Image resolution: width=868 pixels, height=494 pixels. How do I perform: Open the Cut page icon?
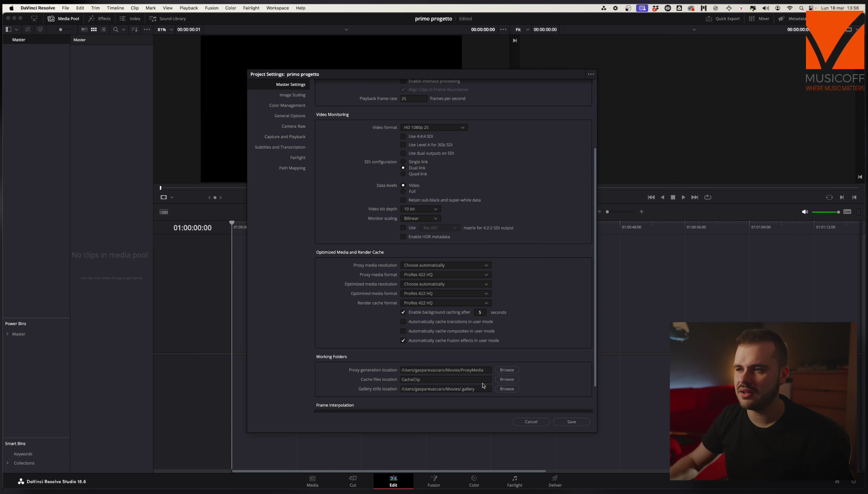pos(353,478)
